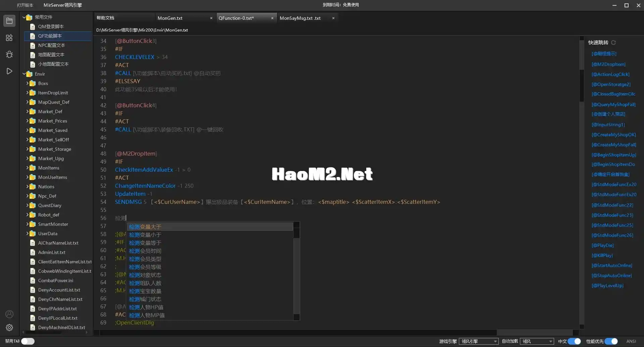
Task: Jump to [@StartAutoOnline] section
Action: point(612,265)
